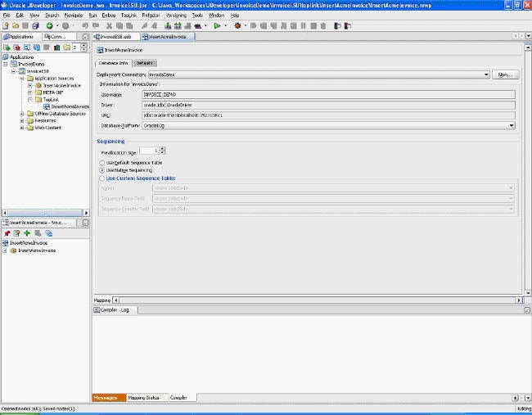Click the green Back navigation icon
This screenshot has width=532, height=415.
tap(49, 25)
